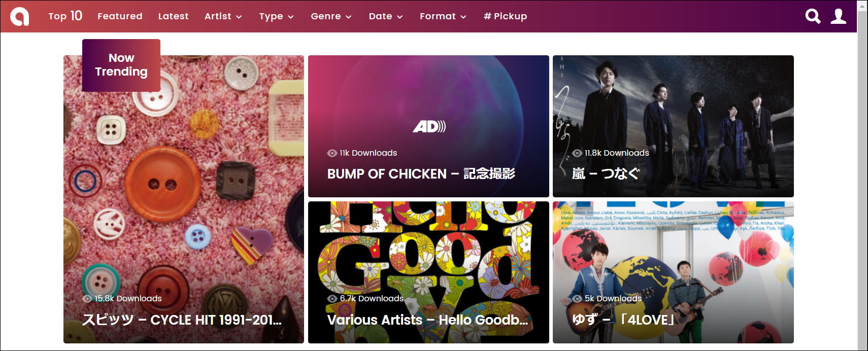
Task: Expand the Date dropdown menu
Action: point(386,16)
